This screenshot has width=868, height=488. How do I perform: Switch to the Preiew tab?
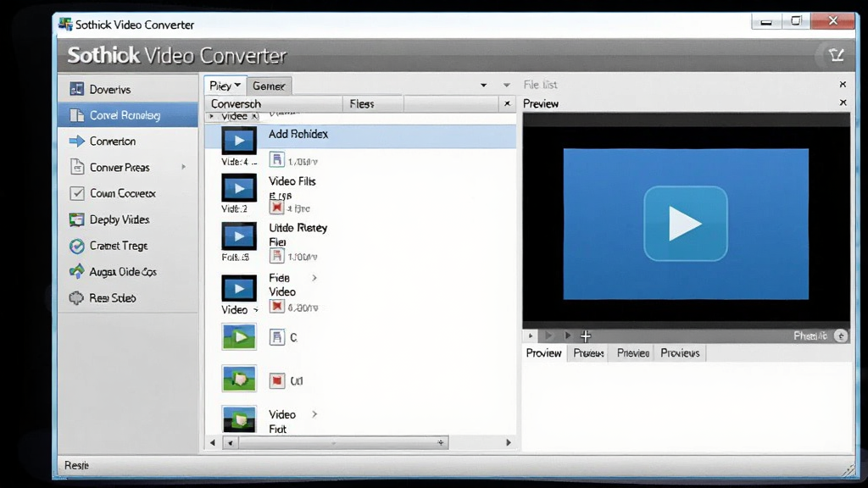point(588,353)
